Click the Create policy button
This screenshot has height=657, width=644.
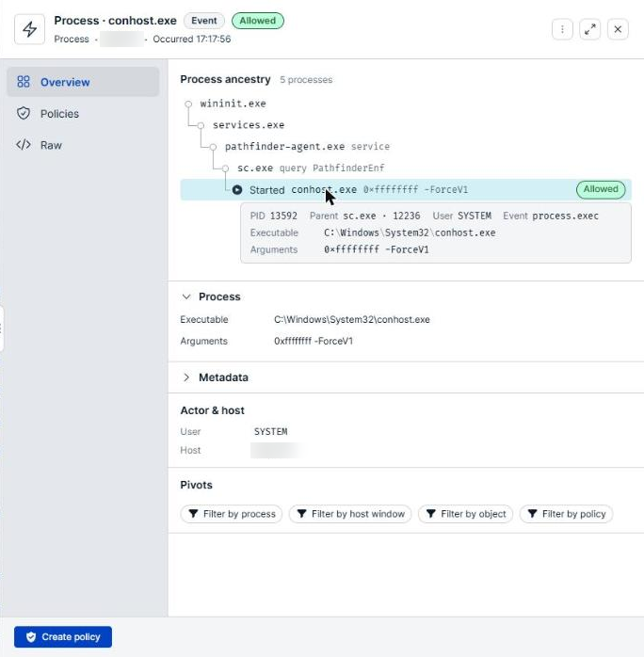click(63, 637)
